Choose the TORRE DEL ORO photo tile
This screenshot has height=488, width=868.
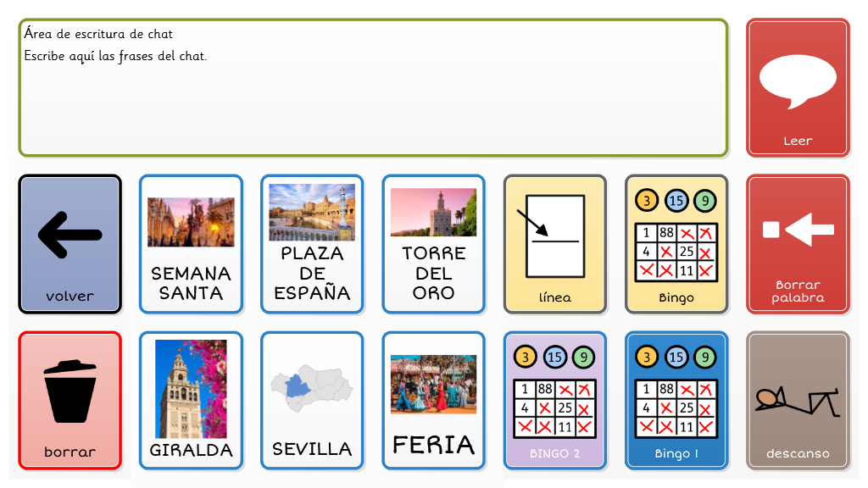coord(433,244)
